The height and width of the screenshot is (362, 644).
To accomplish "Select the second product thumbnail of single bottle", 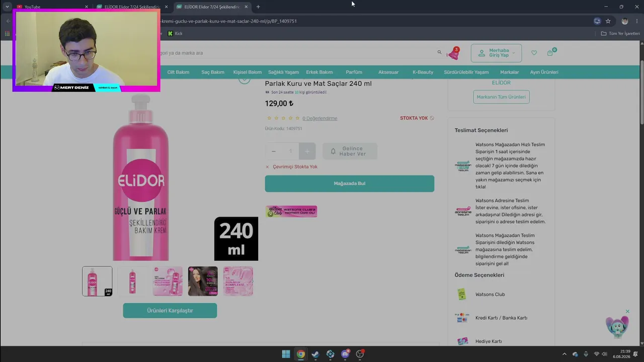I will point(132,281).
